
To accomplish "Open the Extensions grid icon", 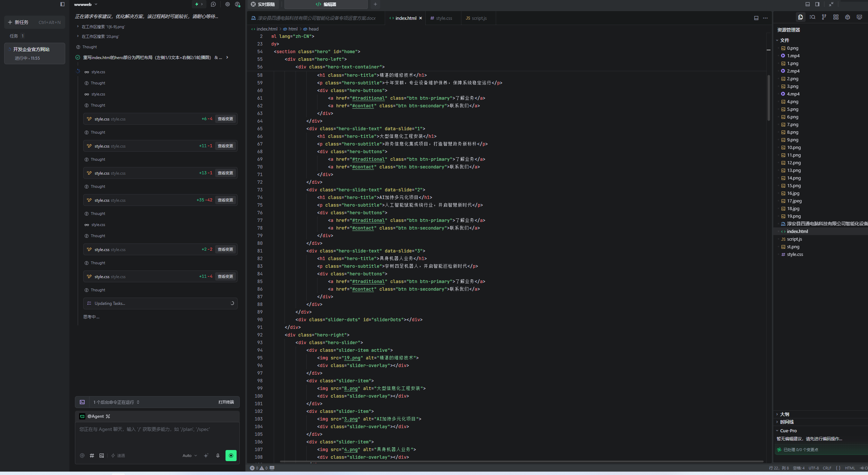I will pyautogui.click(x=836, y=17).
